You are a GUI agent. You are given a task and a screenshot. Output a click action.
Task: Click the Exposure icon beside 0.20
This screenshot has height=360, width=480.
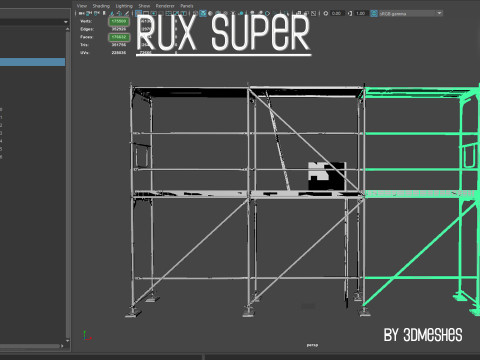(326, 13)
